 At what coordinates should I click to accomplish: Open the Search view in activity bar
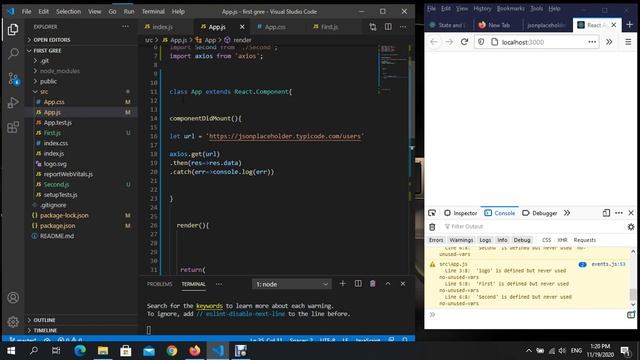point(13,53)
